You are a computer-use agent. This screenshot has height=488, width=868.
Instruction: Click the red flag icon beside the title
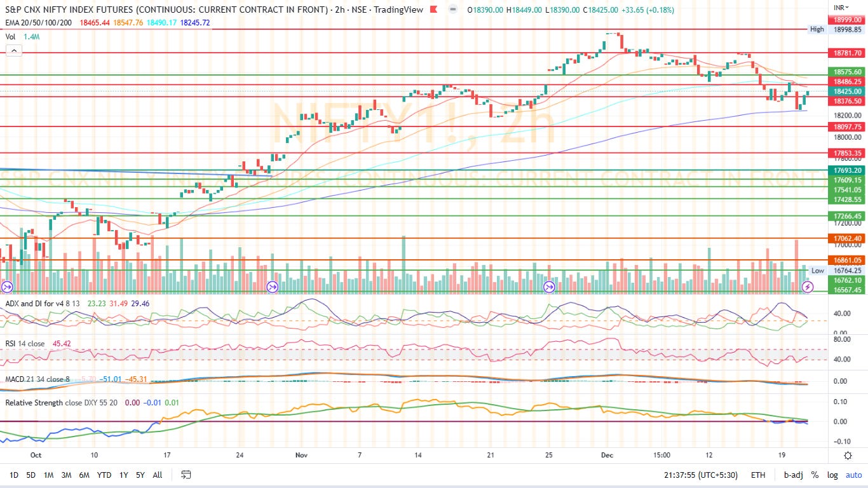point(433,10)
